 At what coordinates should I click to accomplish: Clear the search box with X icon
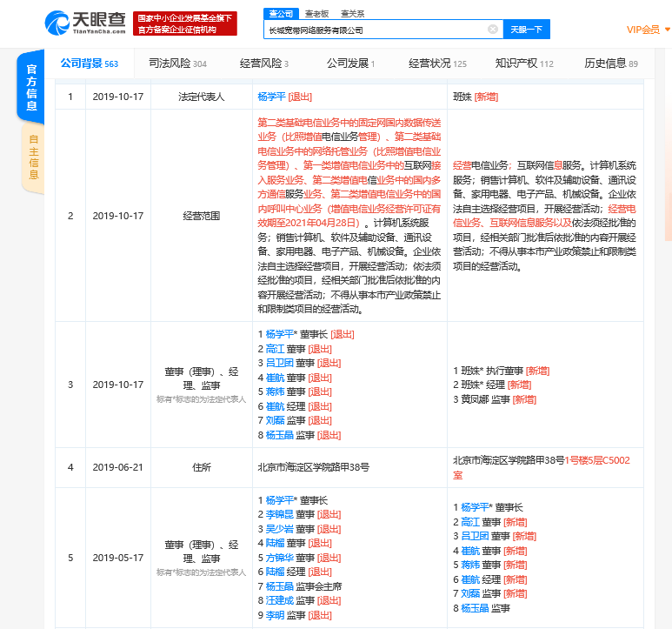(x=493, y=30)
